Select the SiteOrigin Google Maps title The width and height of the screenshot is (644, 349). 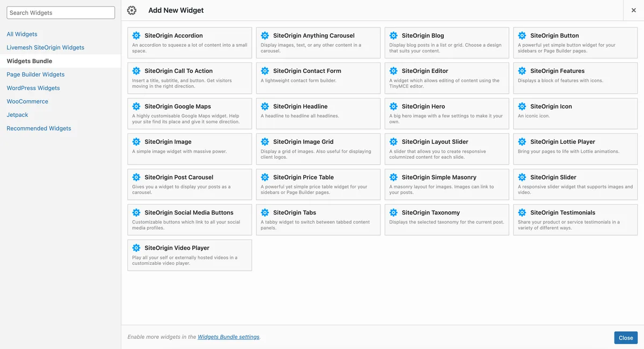(178, 106)
